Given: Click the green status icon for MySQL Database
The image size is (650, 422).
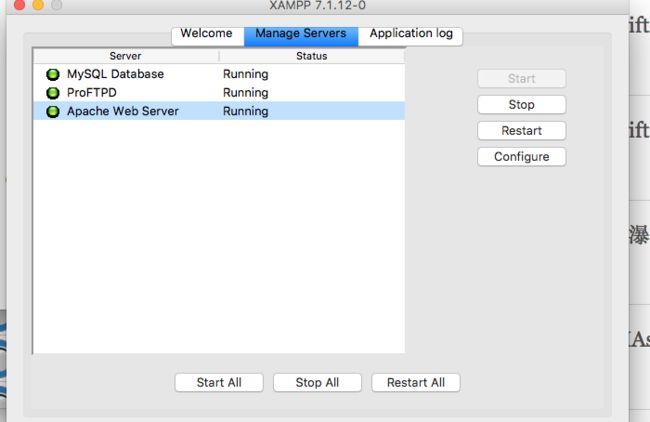Looking at the screenshot, I should (x=53, y=75).
